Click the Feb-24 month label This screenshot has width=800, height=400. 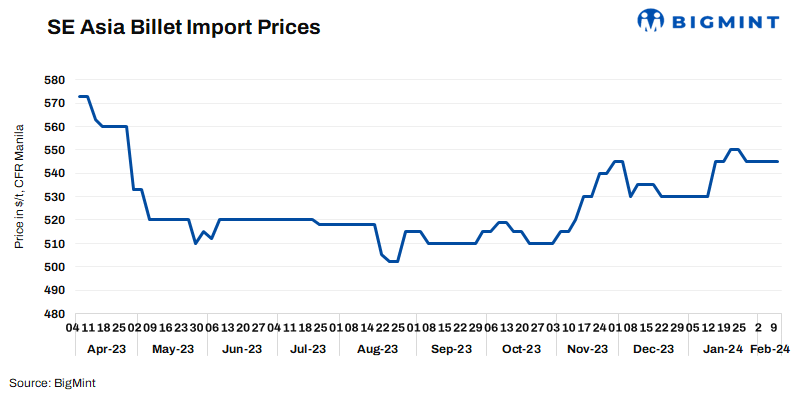[x=771, y=349]
